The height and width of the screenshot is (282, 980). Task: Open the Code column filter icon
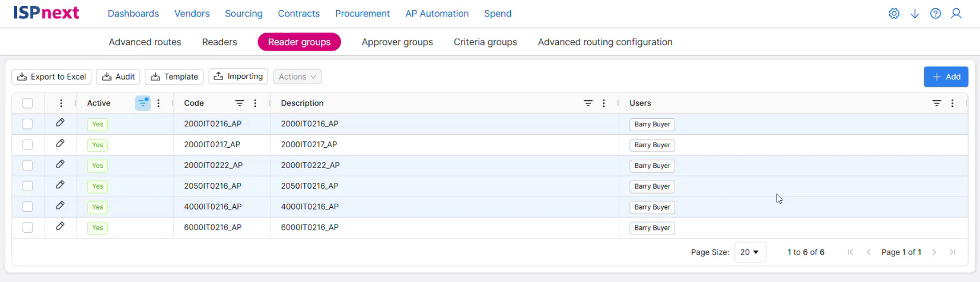pyautogui.click(x=240, y=103)
